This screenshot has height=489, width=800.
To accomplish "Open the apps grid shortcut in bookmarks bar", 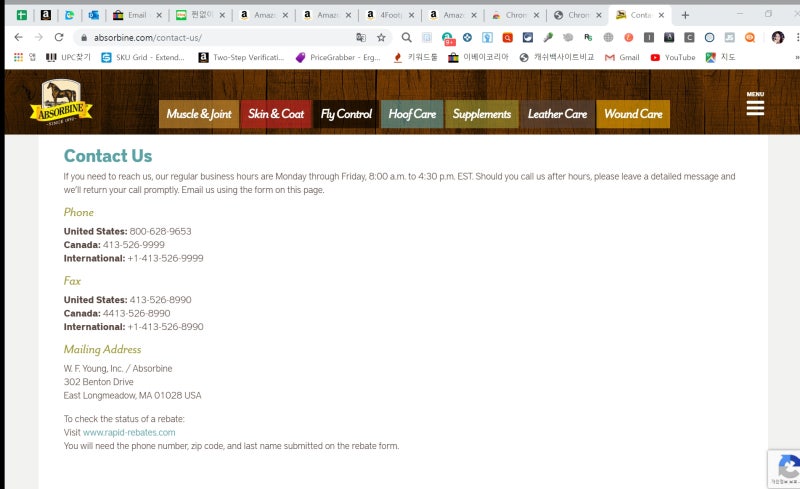I will [x=18, y=57].
